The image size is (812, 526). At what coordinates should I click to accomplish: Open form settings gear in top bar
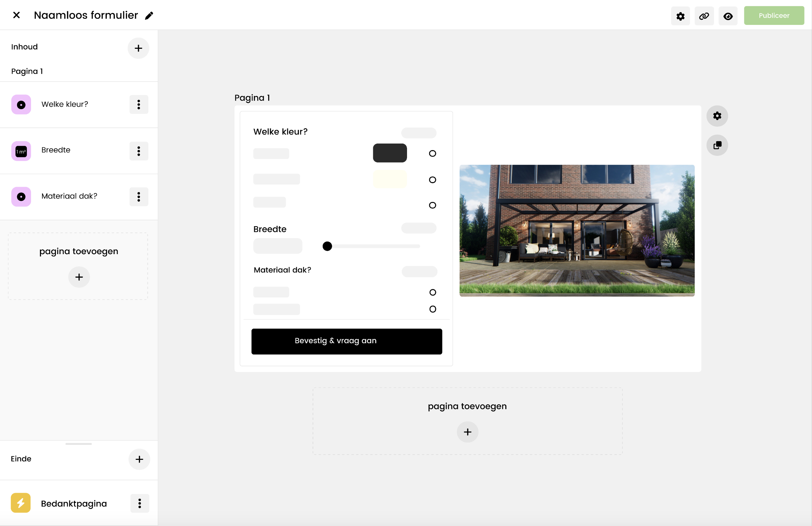(680, 16)
